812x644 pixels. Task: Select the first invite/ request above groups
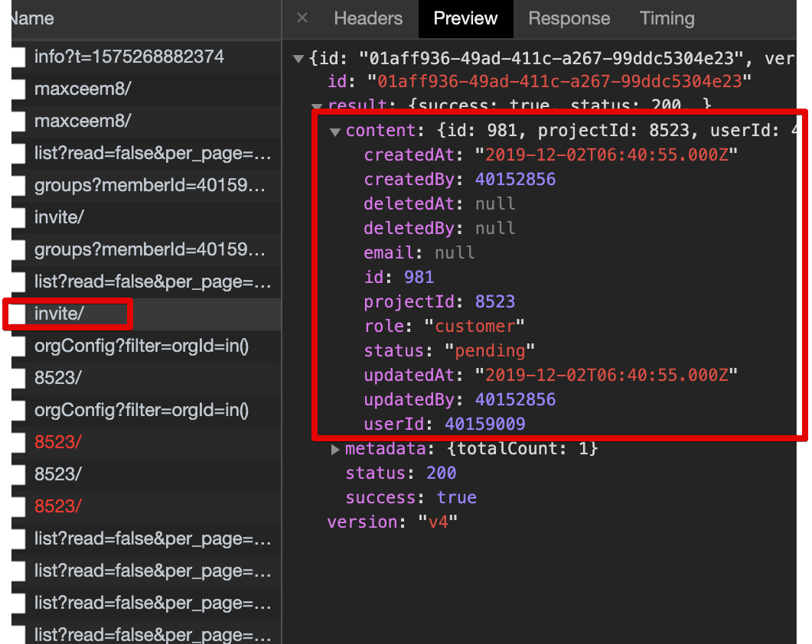[x=146, y=217]
